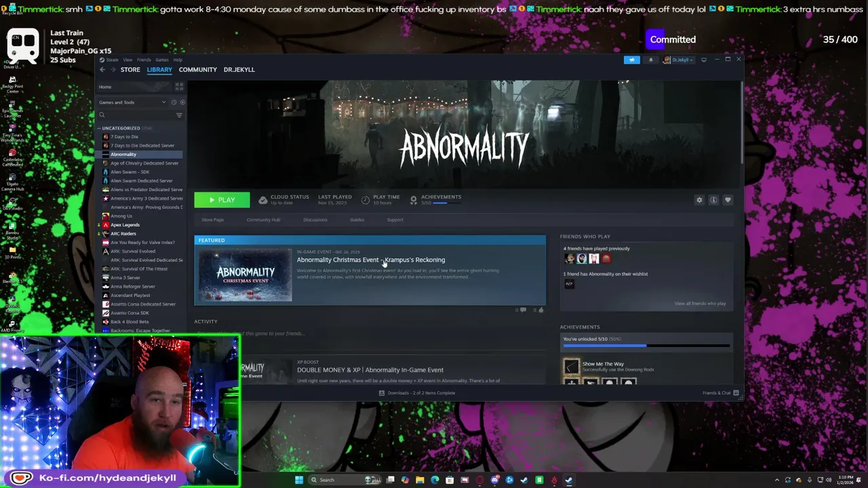Select Alien Swarm - SDK
The width and height of the screenshot is (868, 488).
(x=130, y=171)
